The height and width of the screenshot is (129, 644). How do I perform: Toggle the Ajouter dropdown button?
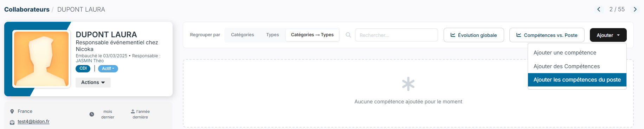(x=608, y=35)
